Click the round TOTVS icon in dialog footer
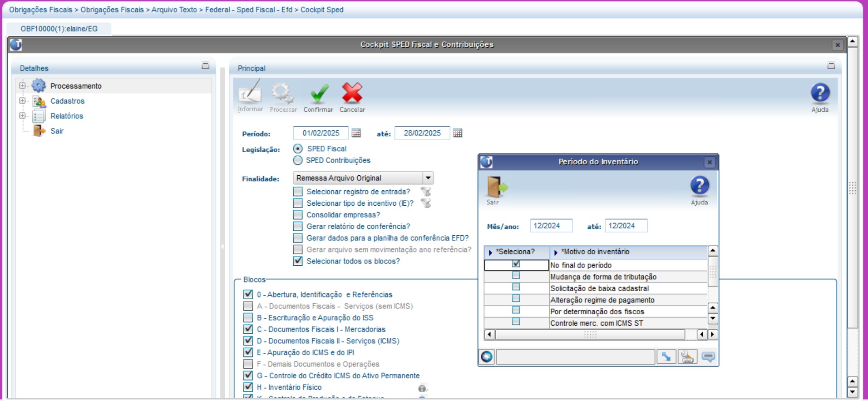The image size is (868, 401). [487, 357]
